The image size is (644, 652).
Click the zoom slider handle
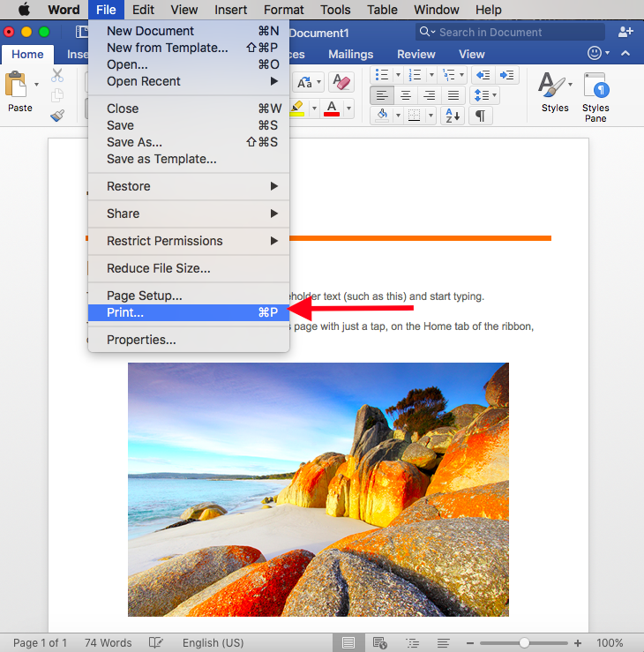point(524,643)
